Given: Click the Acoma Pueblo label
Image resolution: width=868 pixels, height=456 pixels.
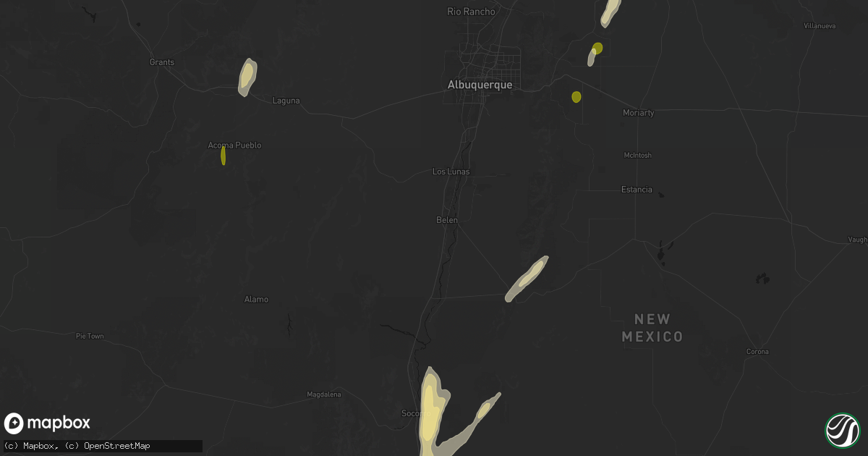Looking at the screenshot, I should [234, 145].
